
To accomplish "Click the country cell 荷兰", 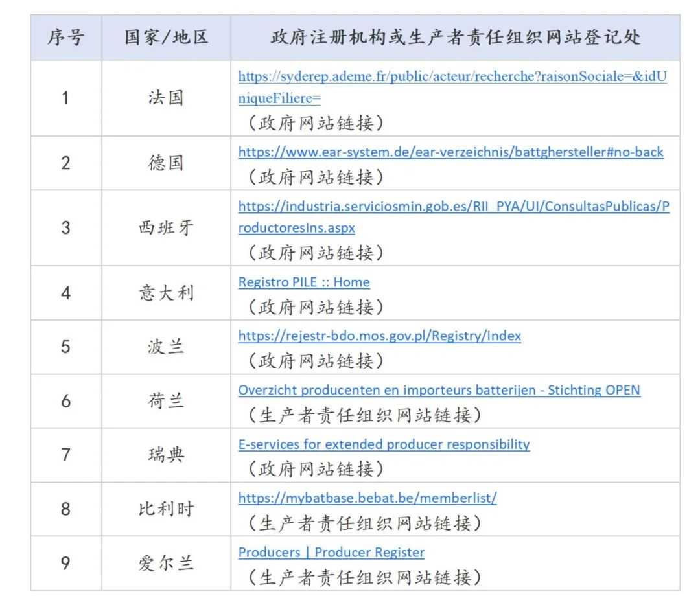I will point(166,401).
